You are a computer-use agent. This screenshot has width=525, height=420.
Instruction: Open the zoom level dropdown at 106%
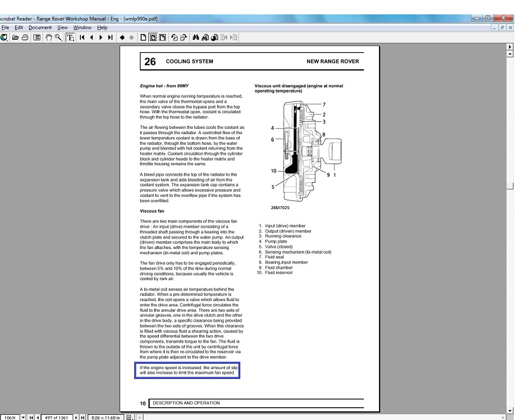click(23, 417)
